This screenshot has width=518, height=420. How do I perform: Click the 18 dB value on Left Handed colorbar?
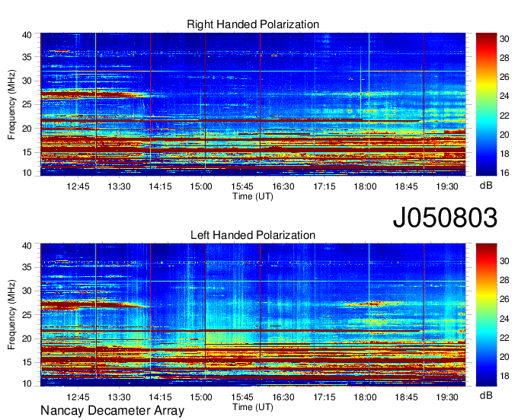(x=504, y=376)
